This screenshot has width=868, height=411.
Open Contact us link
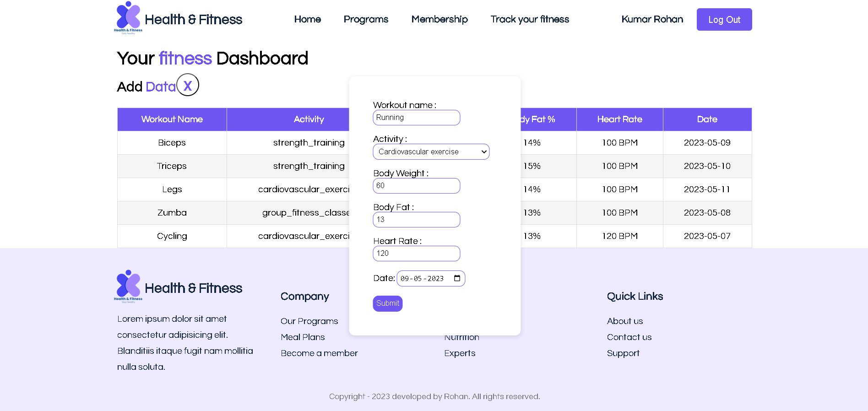(629, 337)
